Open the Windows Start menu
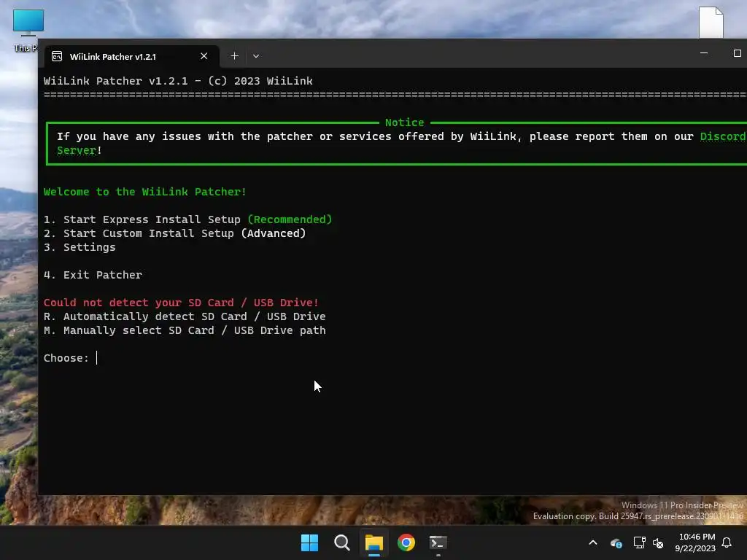The height and width of the screenshot is (560, 747). point(309,542)
